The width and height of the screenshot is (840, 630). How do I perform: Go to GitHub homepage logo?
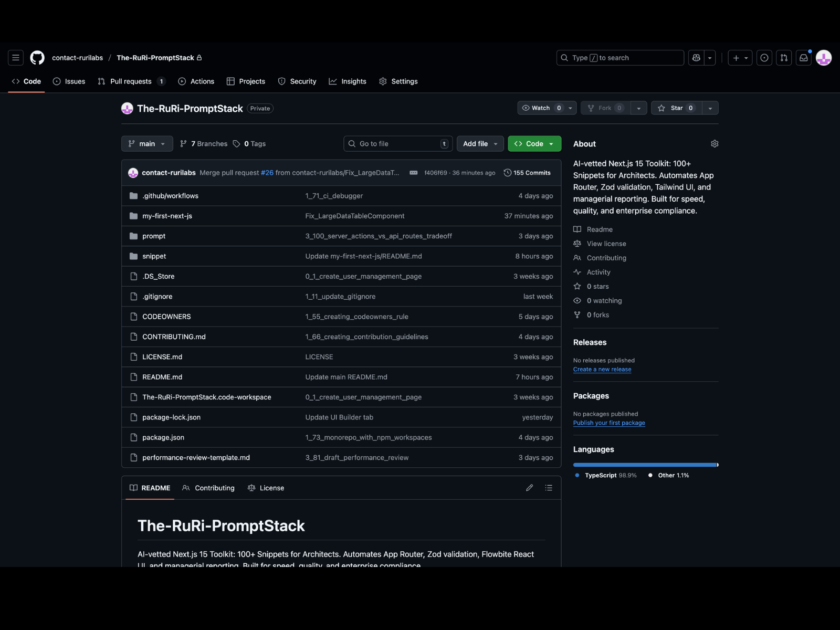[37, 58]
